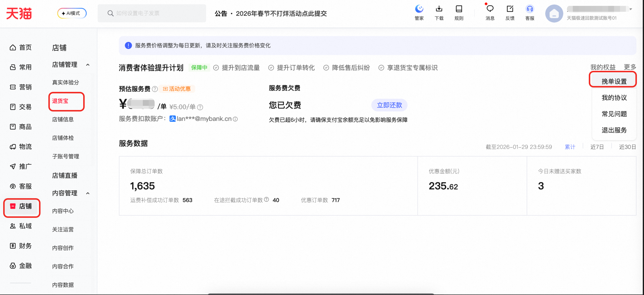644x295 pixels.
Task: Open 店铺直播 menu item
Action: 65,176
